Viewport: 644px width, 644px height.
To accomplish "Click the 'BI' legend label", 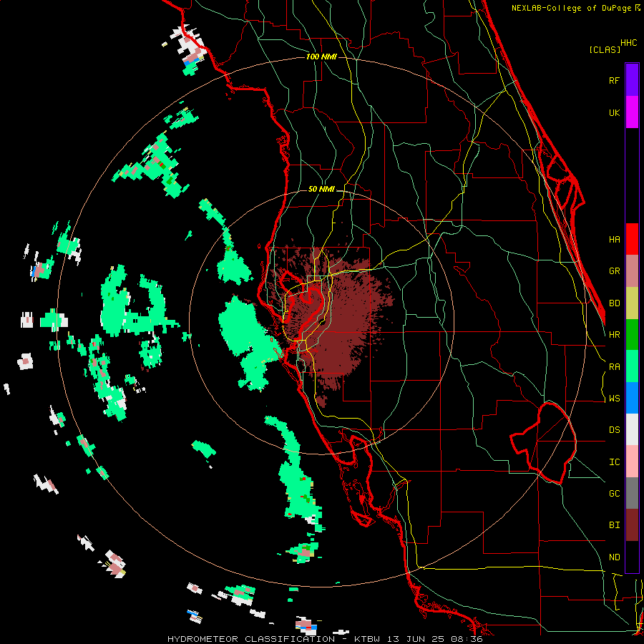I will [x=614, y=525].
